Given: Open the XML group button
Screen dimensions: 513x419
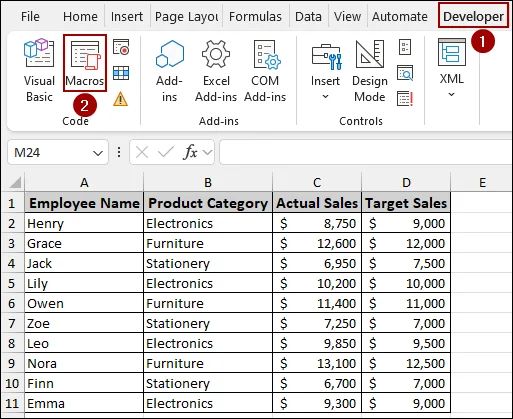Looking at the screenshot, I should coord(452,68).
